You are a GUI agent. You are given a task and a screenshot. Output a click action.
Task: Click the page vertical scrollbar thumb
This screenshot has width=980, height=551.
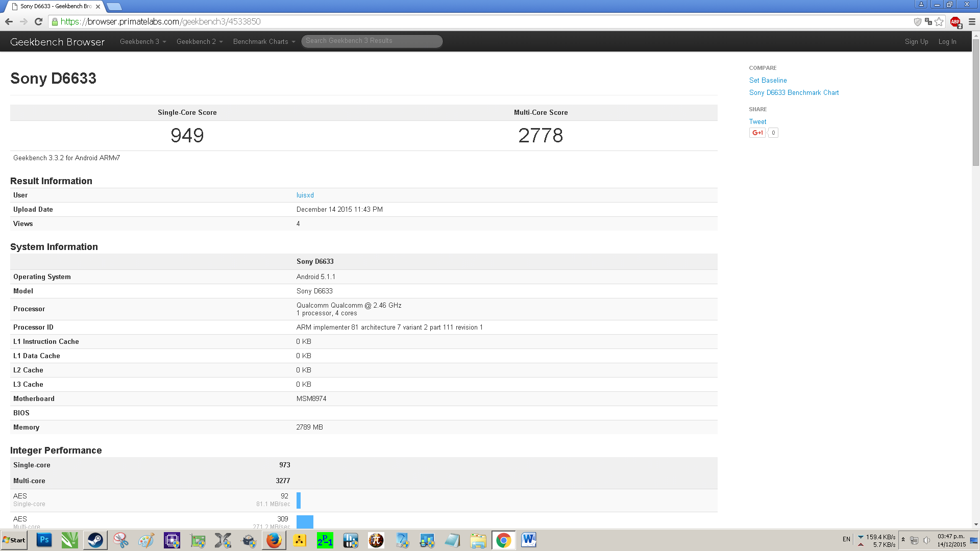(x=975, y=102)
